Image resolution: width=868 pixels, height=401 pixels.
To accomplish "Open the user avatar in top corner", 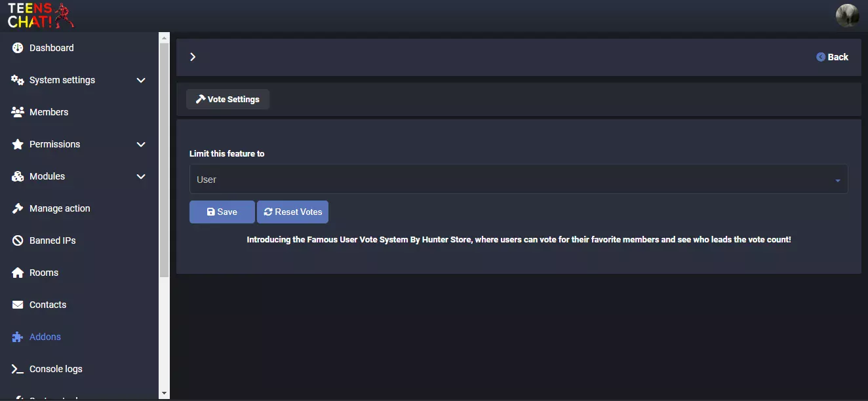I will pos(847,15).
